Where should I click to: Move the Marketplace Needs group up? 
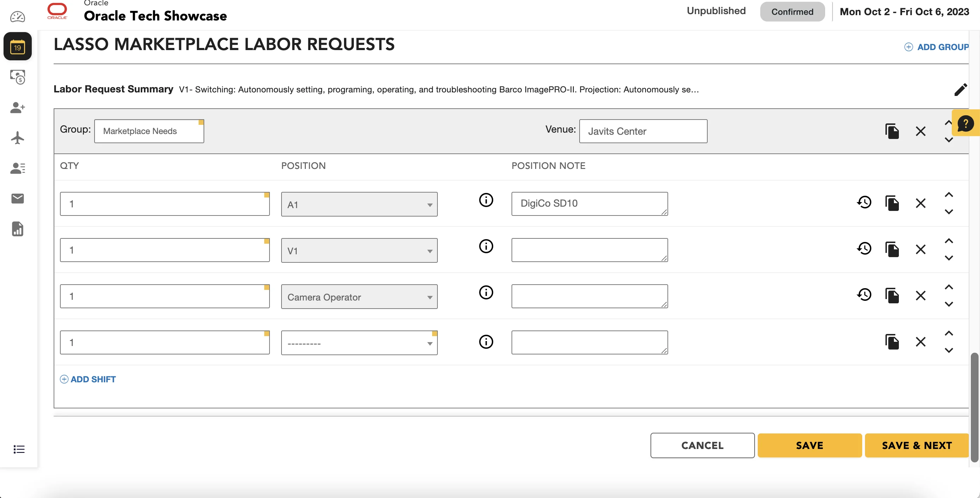[x=948, y=123]
